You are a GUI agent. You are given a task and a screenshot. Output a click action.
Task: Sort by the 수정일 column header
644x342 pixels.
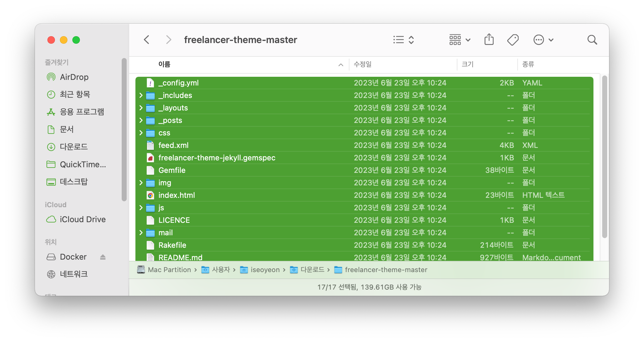coord(363,64)
